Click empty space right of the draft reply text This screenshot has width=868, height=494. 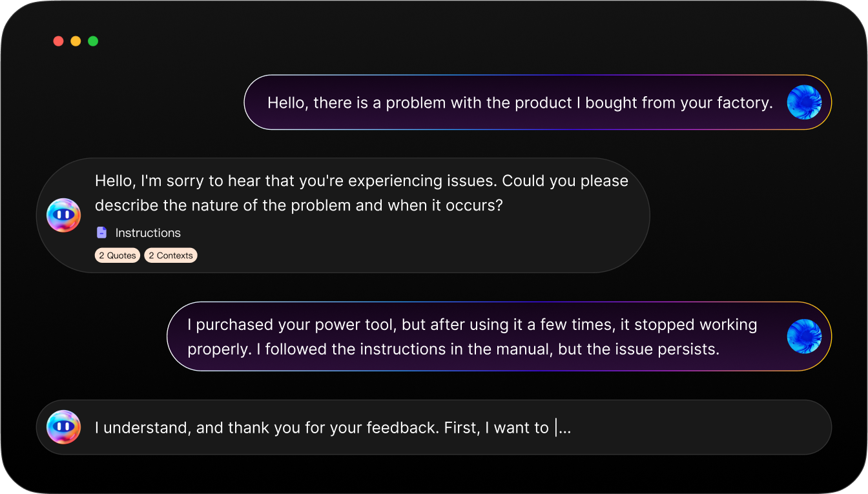pyautogui.click(x=697, y=427)
